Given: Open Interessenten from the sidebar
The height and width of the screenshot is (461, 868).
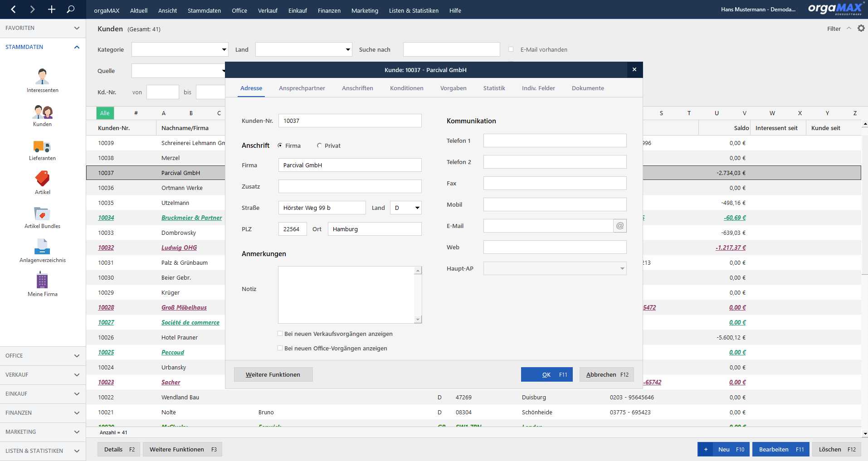Looking at the screenshot, I should point(43,80).
